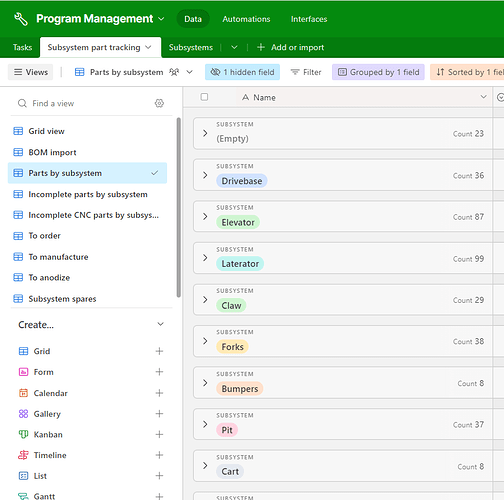Add a new Form view

pos(159,372)
